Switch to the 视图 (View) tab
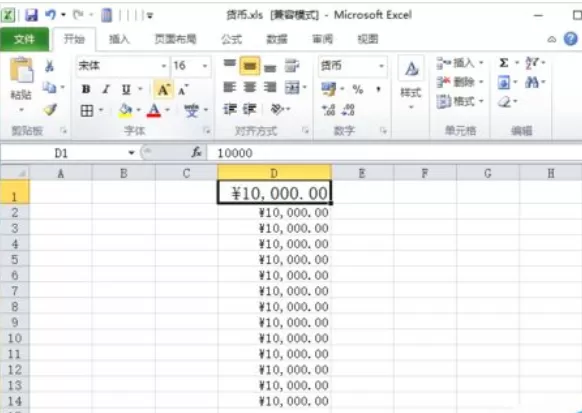The height and width of the screenshot is (413, 582). (x=367, y=39)
